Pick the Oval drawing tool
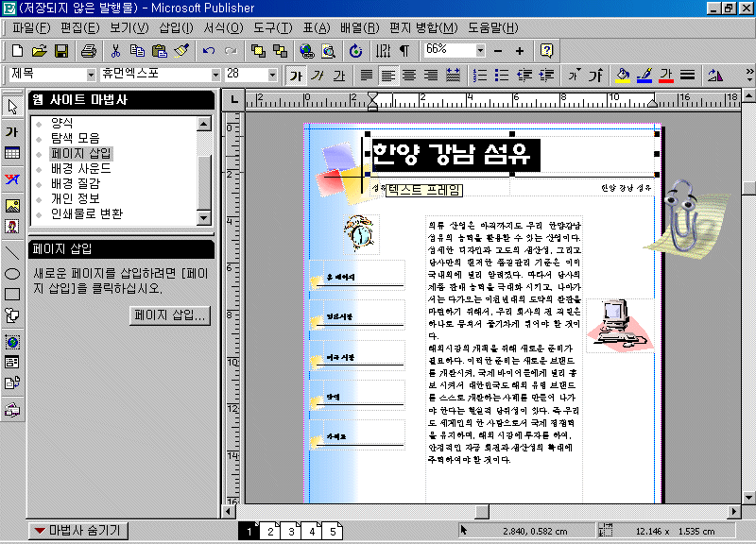This screenshot has width=756, height=544. (12, 273)
